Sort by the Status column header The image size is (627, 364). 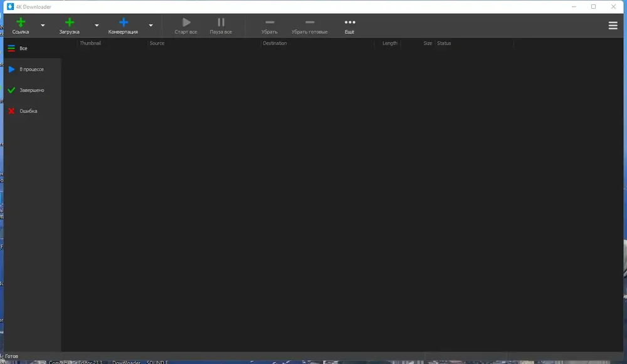tap(444, 43)
